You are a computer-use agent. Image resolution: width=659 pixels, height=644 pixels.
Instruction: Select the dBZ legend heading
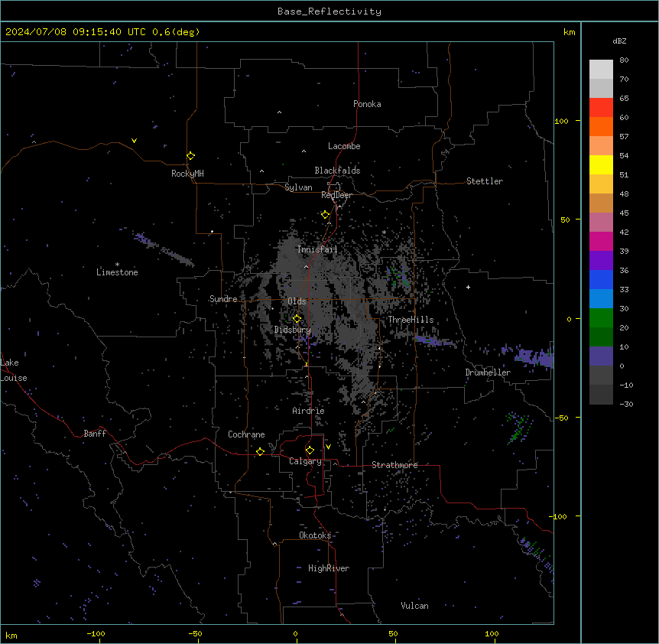pos(619,41)
